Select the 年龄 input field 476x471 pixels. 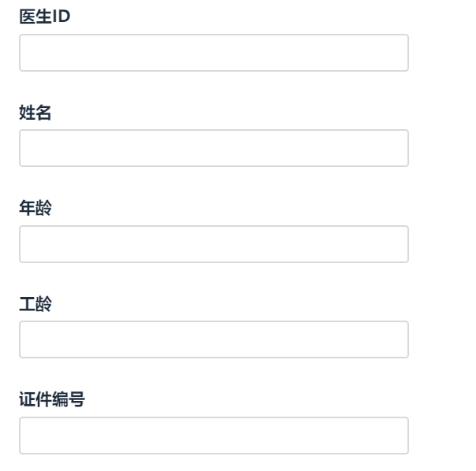coord(214,244)
